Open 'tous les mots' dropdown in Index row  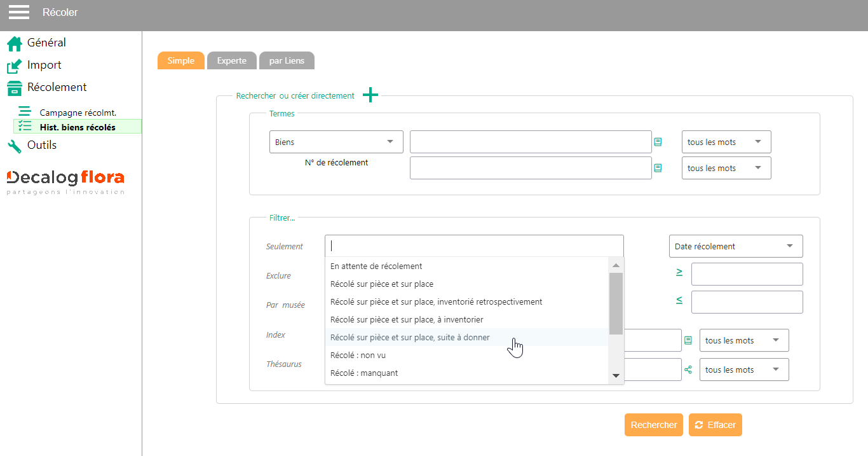tap(743, 340)
